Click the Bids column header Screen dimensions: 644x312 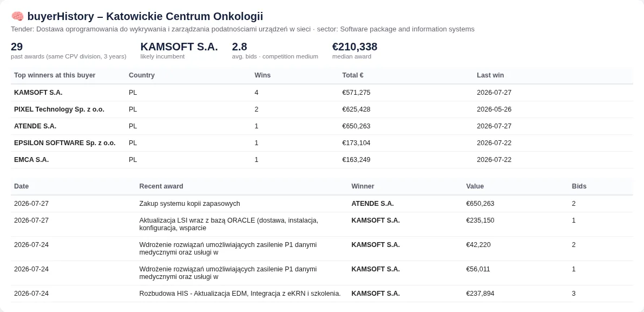[x=579, y=186]
